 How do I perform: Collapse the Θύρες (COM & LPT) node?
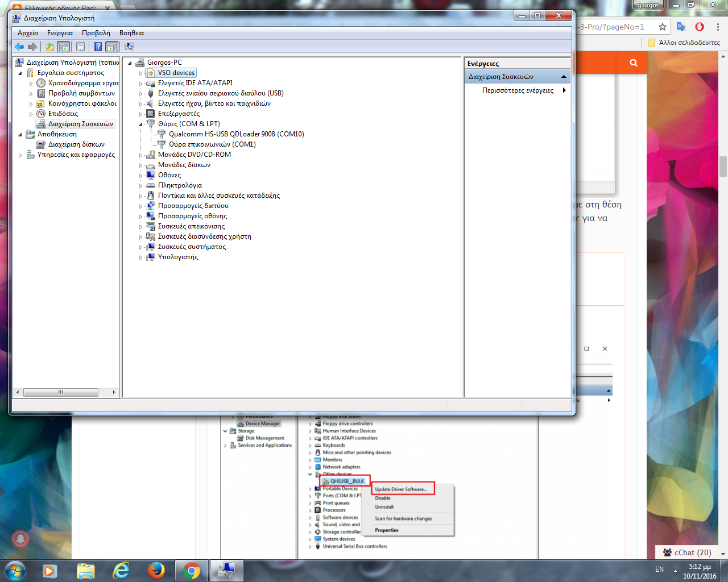pyautogui.click(x=141, y=124)
